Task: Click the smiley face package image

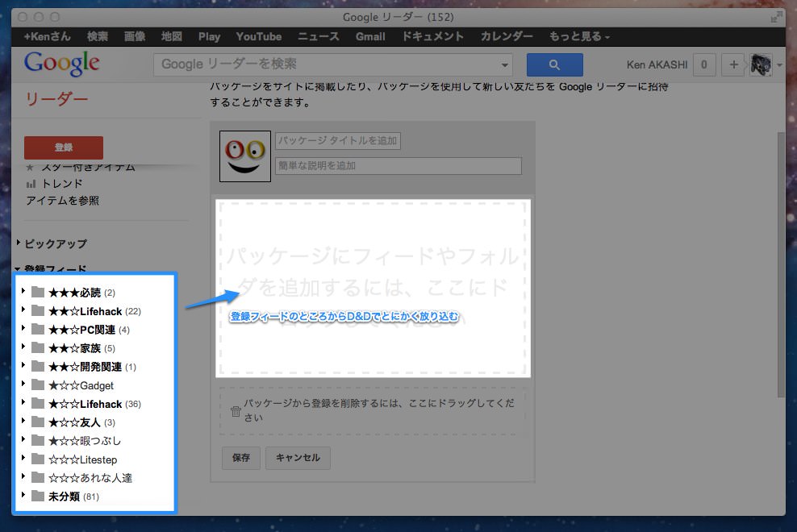Action: pos(245,156)
